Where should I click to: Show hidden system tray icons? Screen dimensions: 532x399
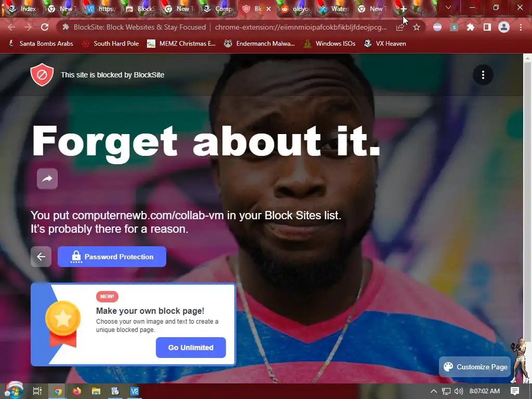(434, 391)
